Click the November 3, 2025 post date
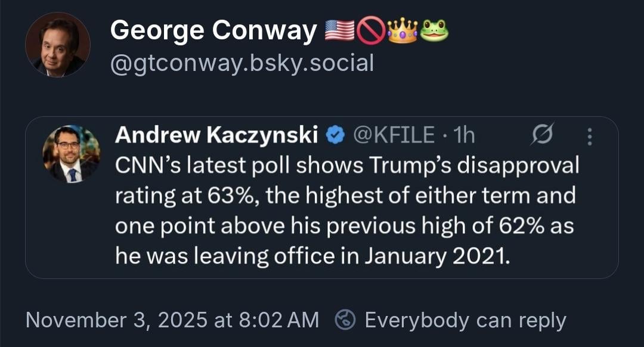This screenshot has height=347, width=644. [172, 320]
